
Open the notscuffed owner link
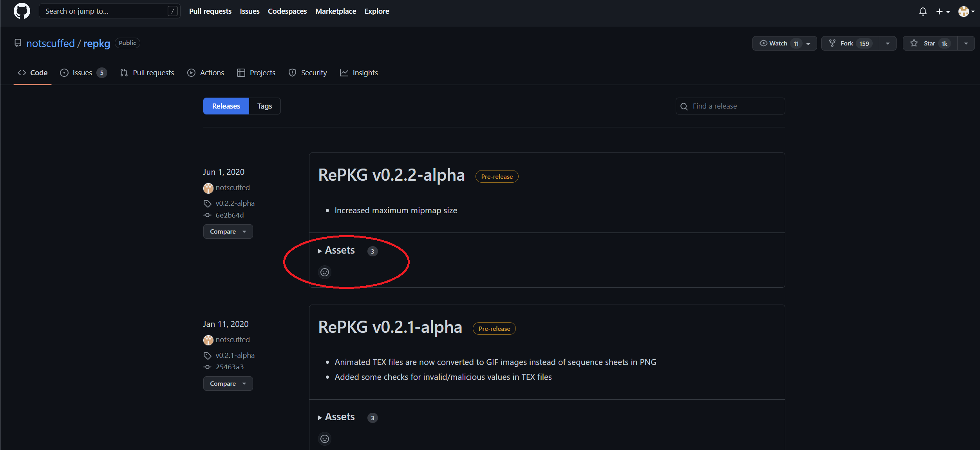[50, 43]
